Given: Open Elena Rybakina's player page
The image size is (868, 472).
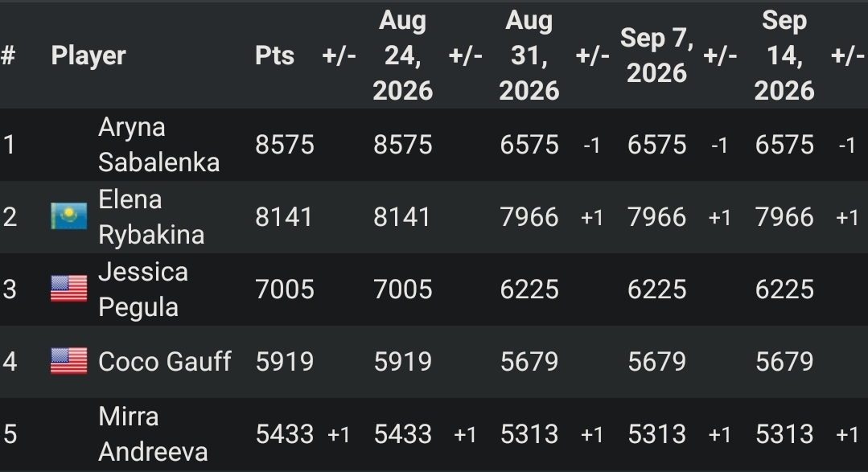Looking at the screenshot, I should 151,217.
